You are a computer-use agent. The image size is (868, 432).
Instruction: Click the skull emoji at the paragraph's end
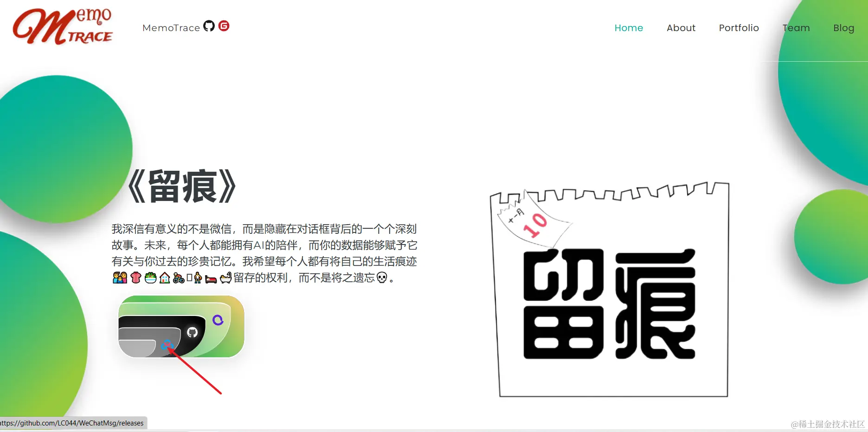(x=382, y=278)
